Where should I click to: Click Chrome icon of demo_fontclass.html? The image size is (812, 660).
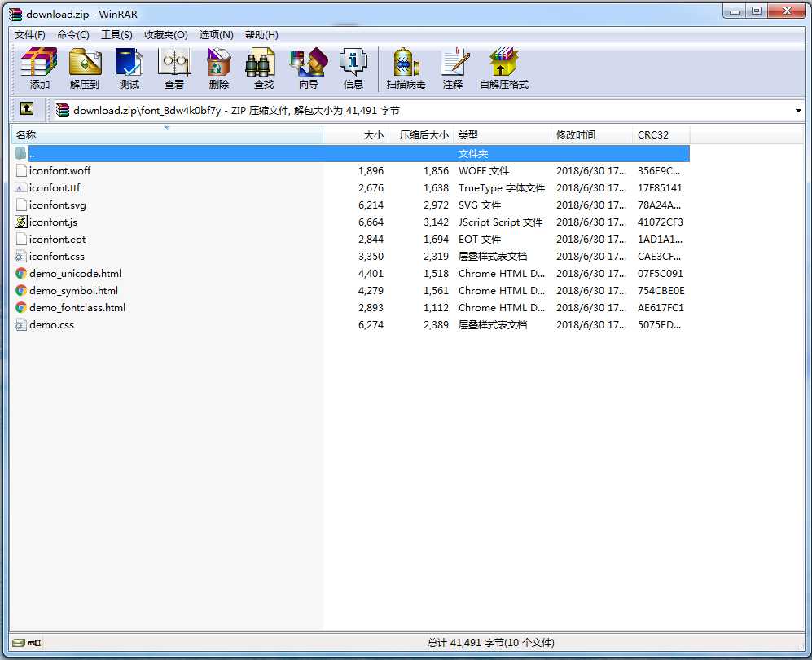click(20, 307)
